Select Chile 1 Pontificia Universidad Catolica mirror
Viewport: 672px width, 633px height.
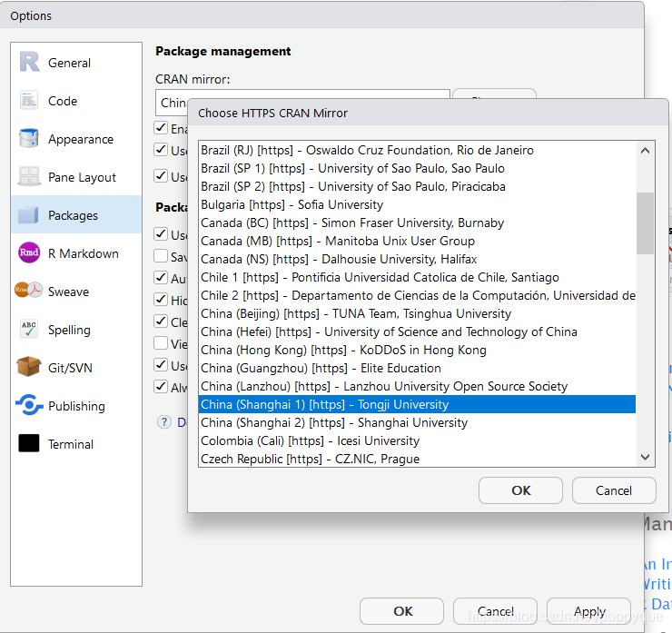coord(417,277)
